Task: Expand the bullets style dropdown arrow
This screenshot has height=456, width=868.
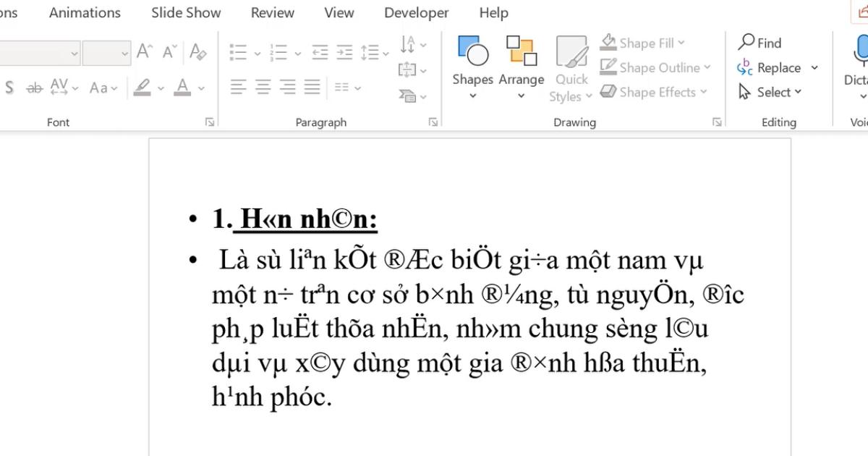Action: pos(257,53)
